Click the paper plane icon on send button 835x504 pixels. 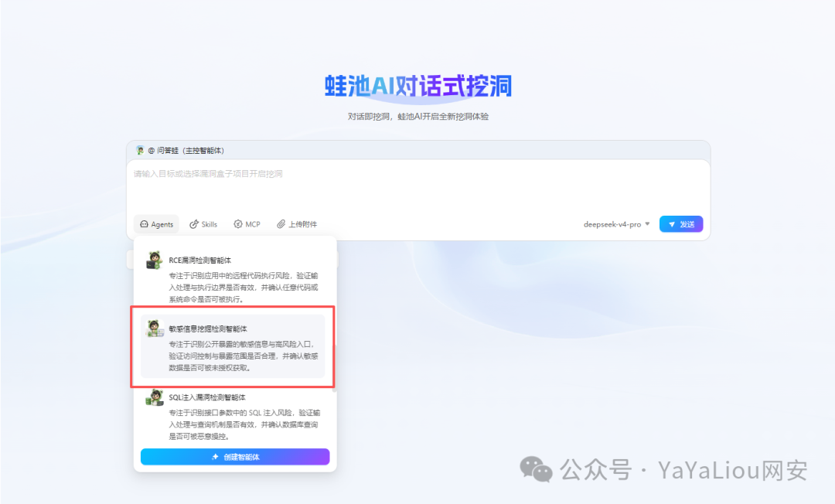pyautogui.click(x=672, y=225)
